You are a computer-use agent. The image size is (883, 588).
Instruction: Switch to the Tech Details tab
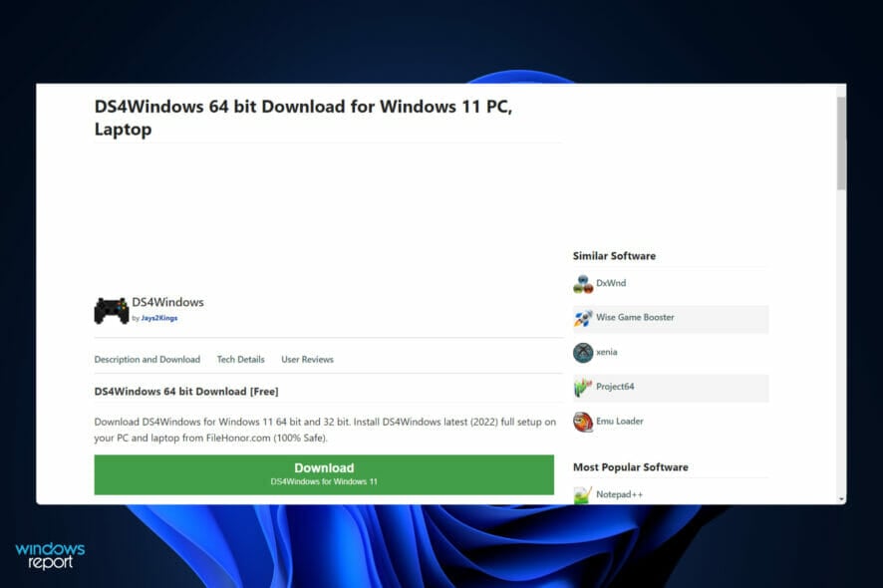click(240, 359)
